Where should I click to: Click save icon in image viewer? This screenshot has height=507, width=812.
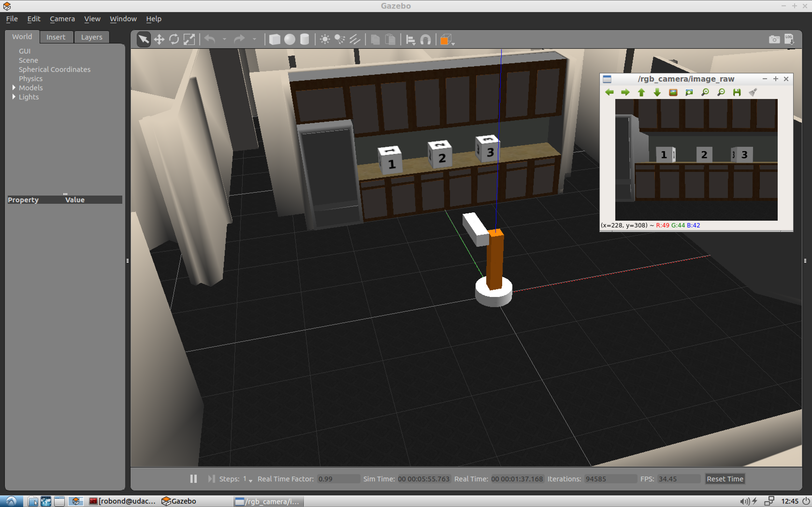[737, 92]
